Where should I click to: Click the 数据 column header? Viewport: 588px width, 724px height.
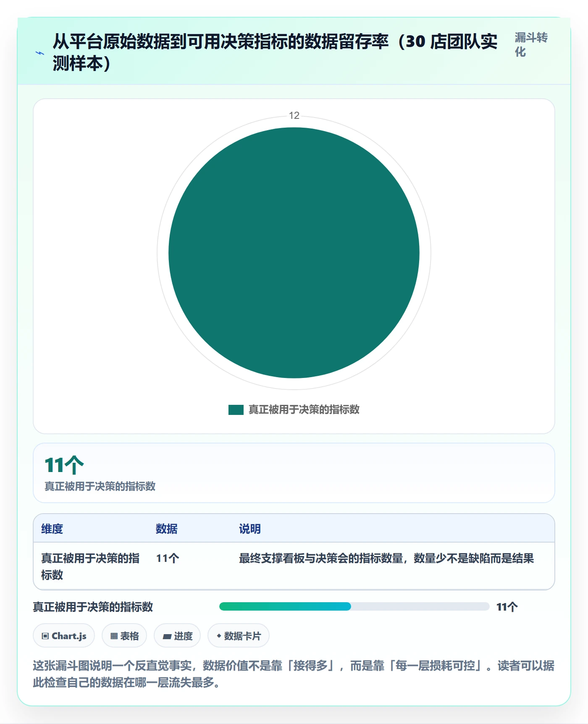coord(167,529)
